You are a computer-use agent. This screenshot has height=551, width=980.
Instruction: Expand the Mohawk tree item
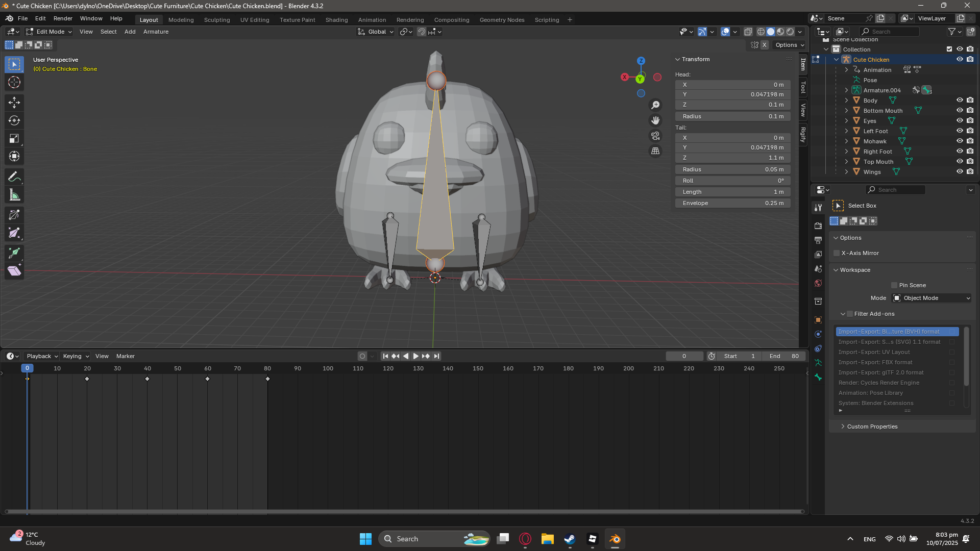[846, 141]
